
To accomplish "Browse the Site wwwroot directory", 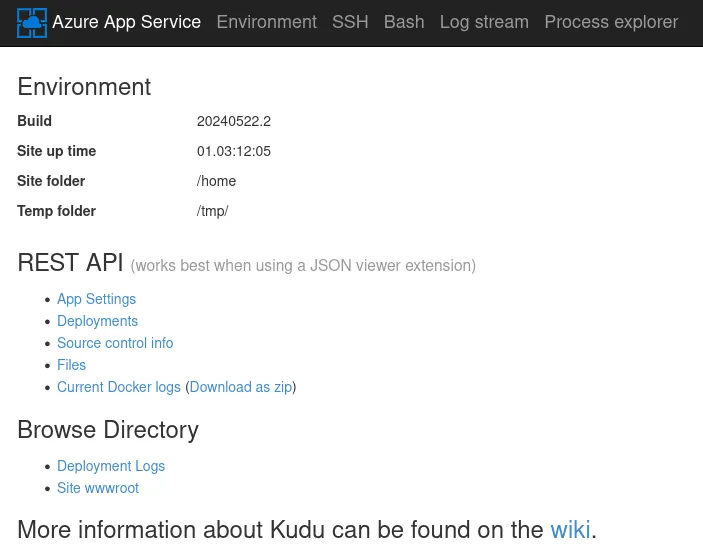I will click(98, 488).
